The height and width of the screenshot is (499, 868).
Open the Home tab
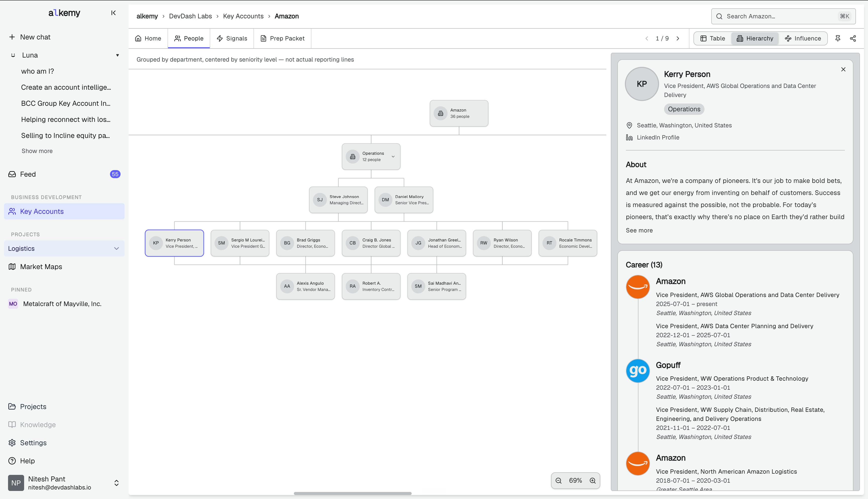click(148, 38)
